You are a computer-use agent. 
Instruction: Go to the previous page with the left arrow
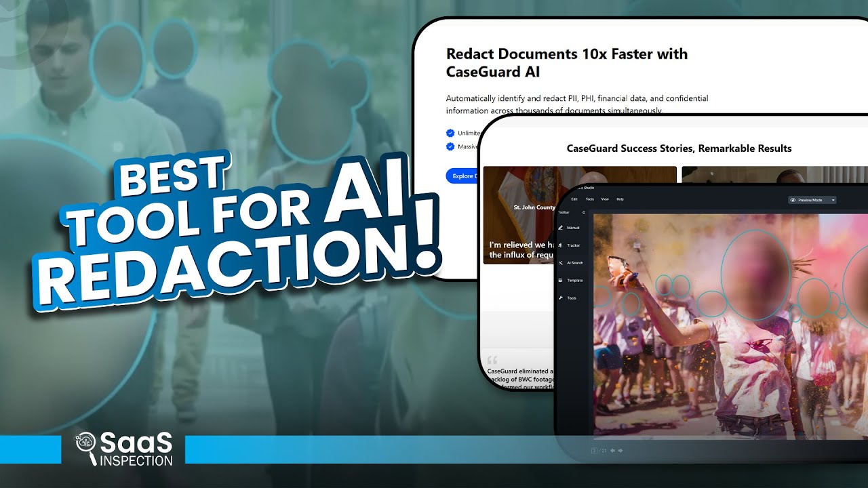coord(613,450)
